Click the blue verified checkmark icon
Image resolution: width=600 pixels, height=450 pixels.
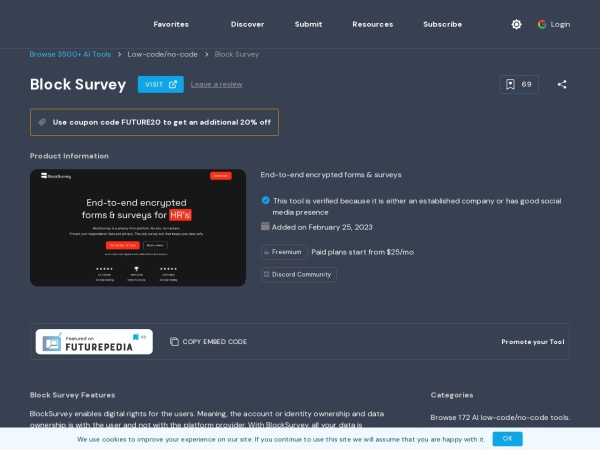coord(266,201)
